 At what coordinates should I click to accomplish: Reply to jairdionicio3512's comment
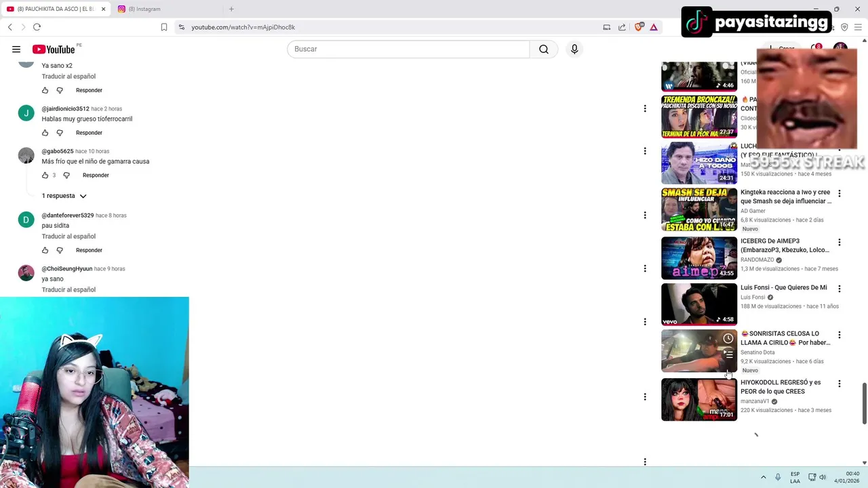coord(89,133)
